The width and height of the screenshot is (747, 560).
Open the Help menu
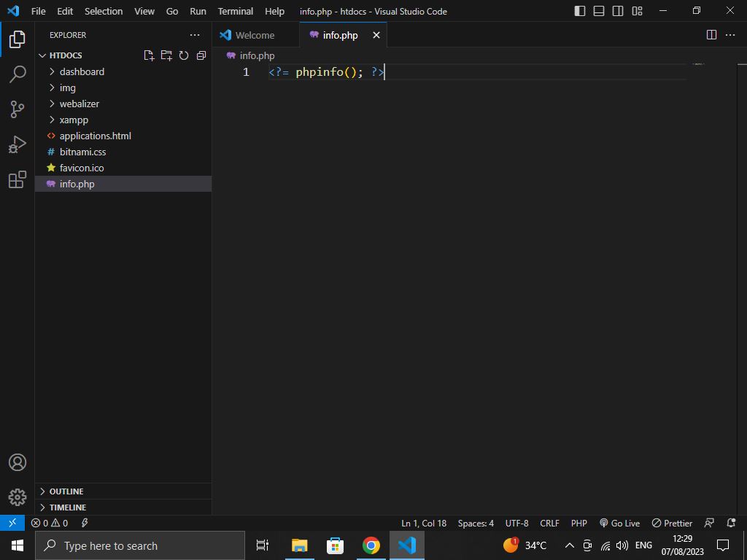274,11
